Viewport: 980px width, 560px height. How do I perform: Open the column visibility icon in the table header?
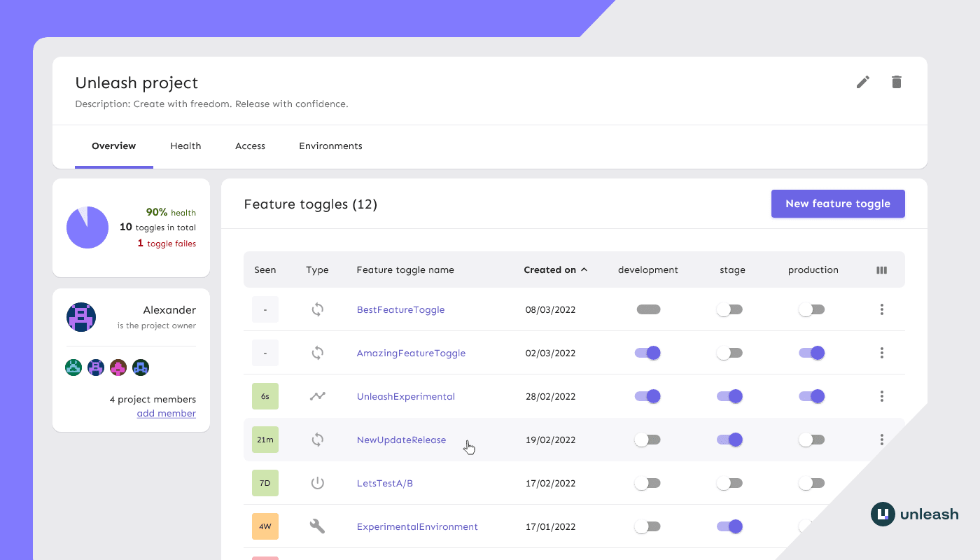[881, 269]
